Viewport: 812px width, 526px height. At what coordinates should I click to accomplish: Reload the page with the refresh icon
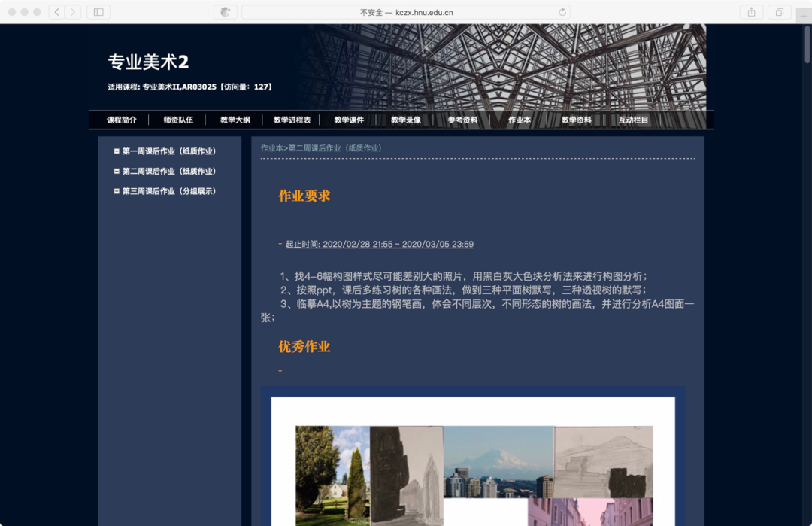(x=562, y=12)
